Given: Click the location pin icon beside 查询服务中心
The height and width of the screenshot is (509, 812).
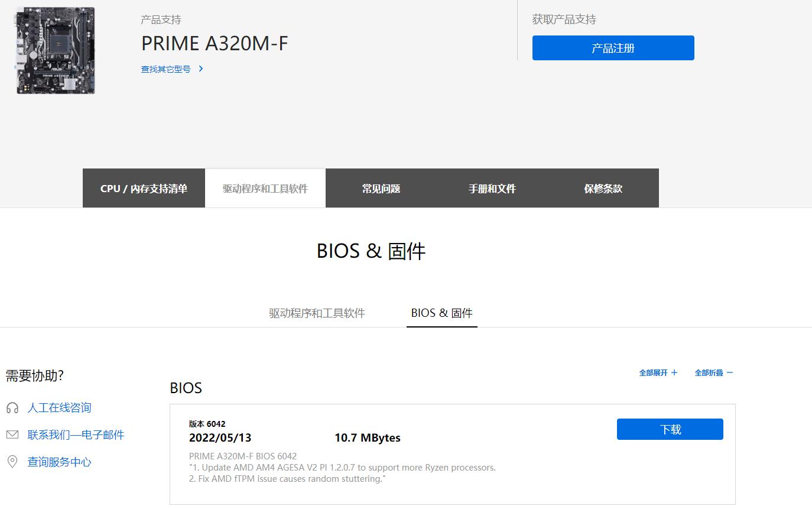Looking at the screenshot, I should click(12, 462).
